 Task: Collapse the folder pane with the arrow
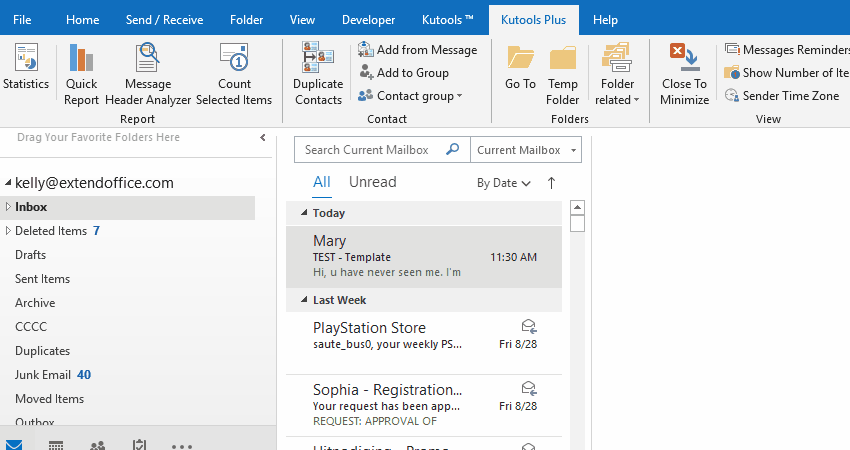263,138
